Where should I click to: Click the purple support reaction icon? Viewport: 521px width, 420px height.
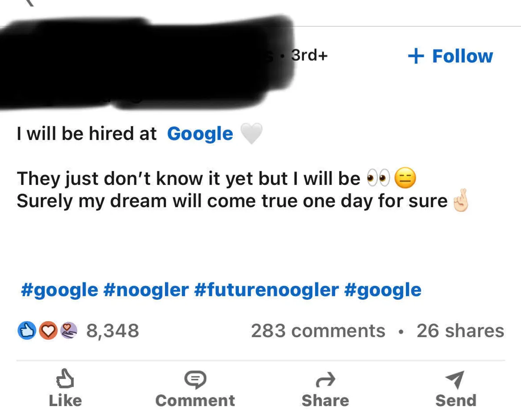coord(68,331)
